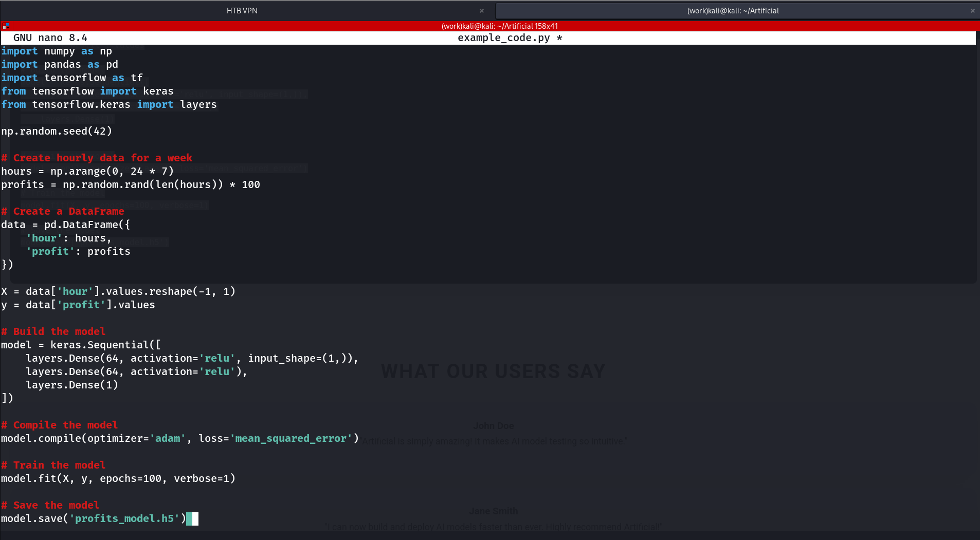Click the "'hour': hours," line
980x540 pixels.
(x=69, y=238)
